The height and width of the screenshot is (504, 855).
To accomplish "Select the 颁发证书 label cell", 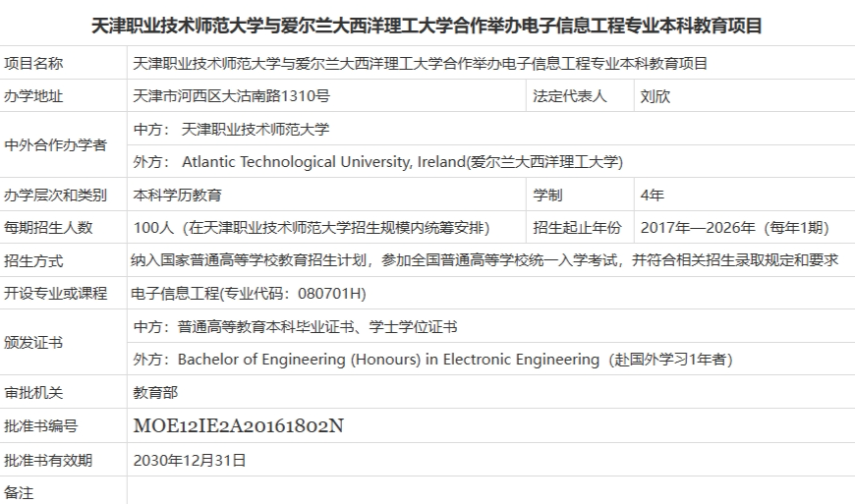I will pos(63,342).
